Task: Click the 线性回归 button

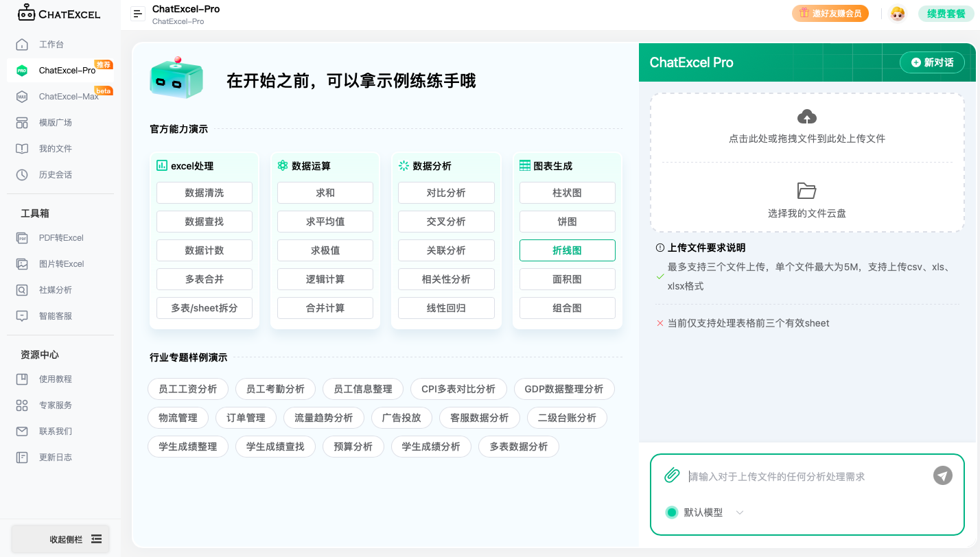Action: (446, 308)
